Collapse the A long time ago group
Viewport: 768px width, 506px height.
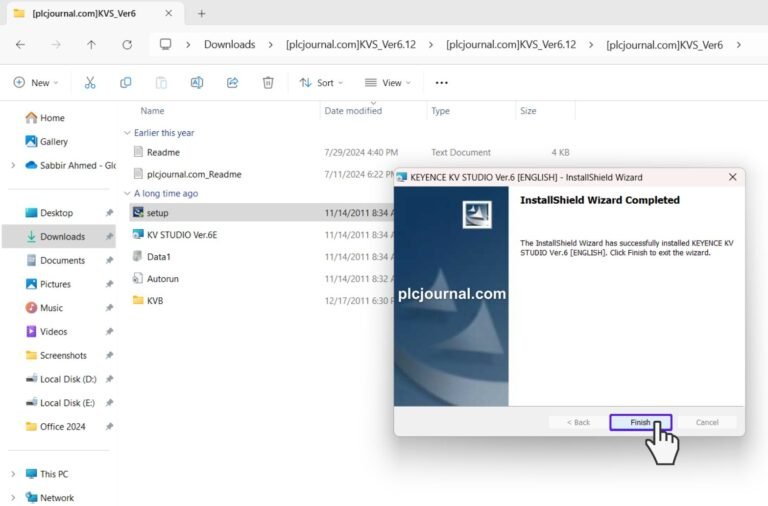[127, 193]
